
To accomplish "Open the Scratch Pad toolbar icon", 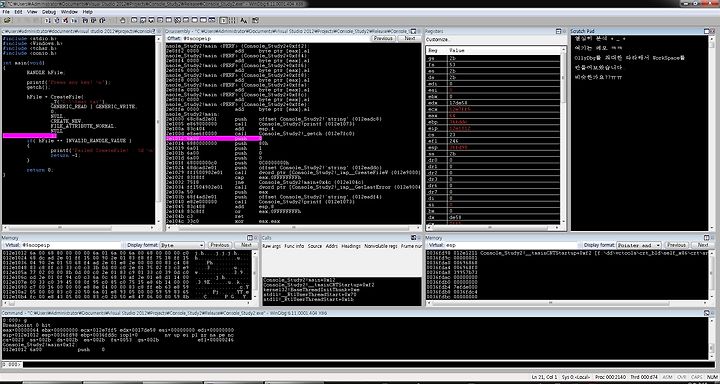I will [x=195, y=20].
